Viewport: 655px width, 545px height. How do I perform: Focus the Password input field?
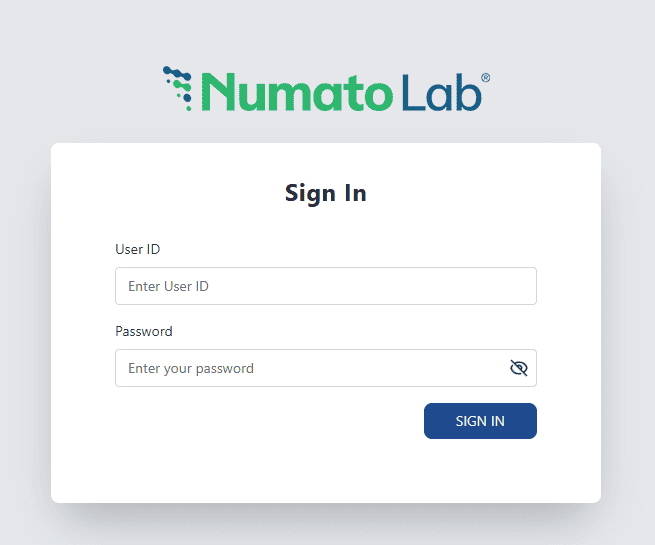click(x=310, y=368)
